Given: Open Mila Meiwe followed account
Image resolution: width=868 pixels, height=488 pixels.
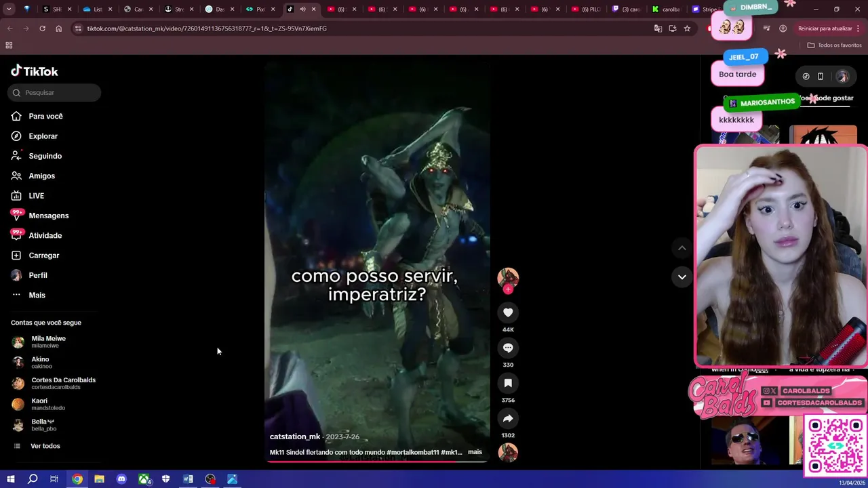Looking at the screenshot, I should click(x=39, y=342).
